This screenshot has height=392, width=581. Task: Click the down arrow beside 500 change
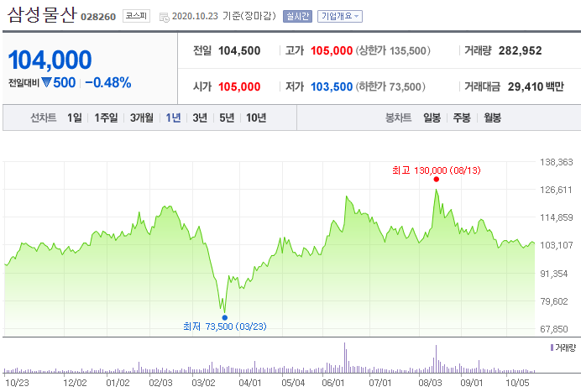coord(46,82)
